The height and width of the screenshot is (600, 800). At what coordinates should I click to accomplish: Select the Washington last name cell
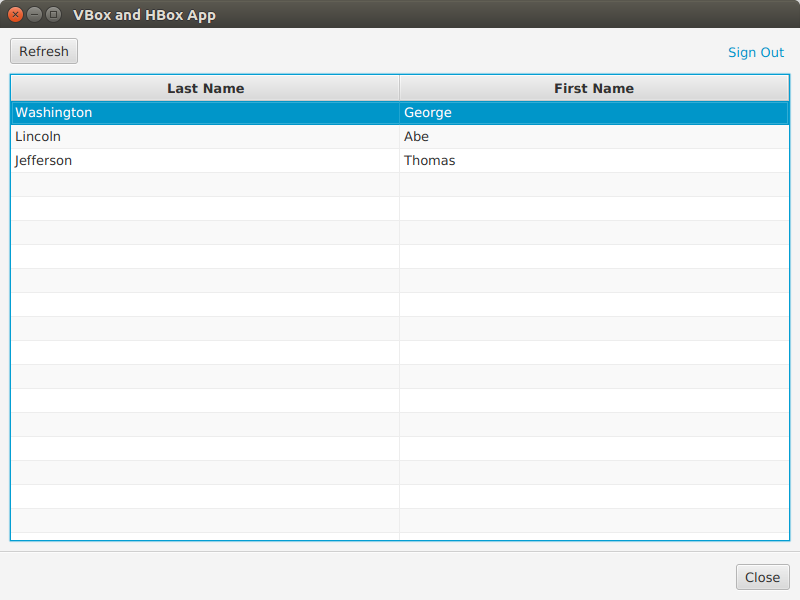(x=54, y=113)
